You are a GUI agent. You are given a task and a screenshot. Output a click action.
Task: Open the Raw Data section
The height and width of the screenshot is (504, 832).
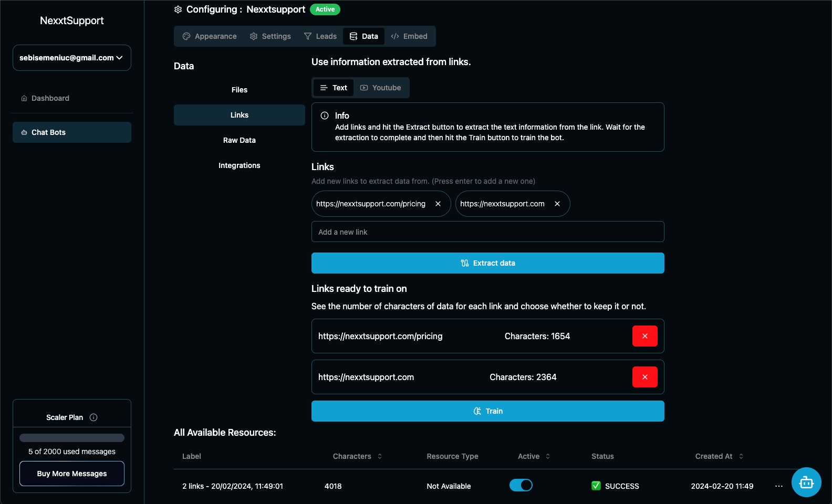point(240,140)
